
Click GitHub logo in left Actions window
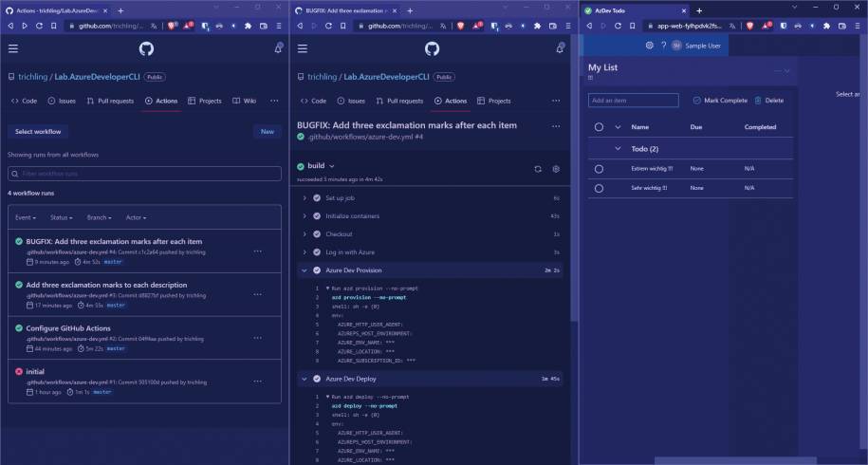click(x=146, y=48)
